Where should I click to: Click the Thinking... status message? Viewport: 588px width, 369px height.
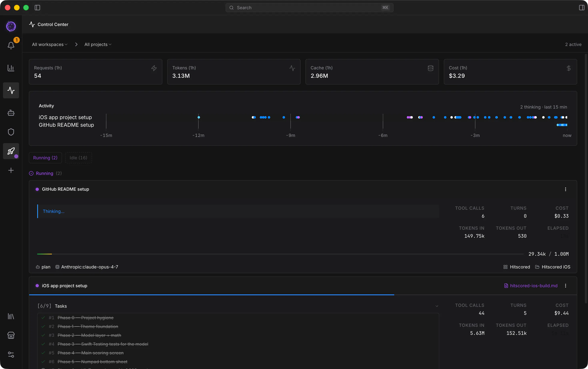pos(54,211)
